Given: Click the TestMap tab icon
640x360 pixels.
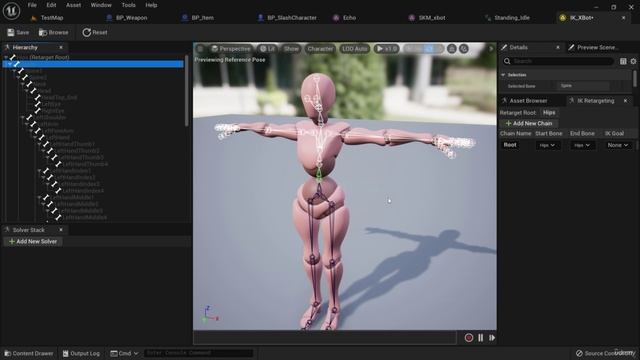Looking at the screenshot, I should click(x=34, y=18).
